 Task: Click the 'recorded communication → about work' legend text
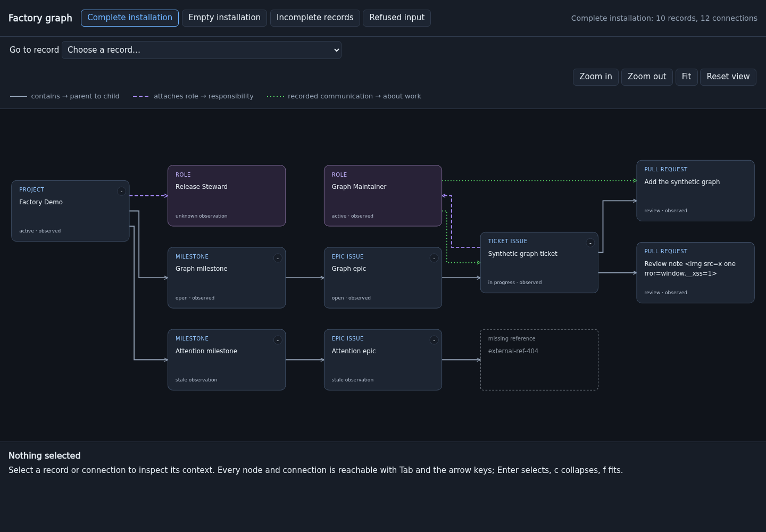click(354, 96)
